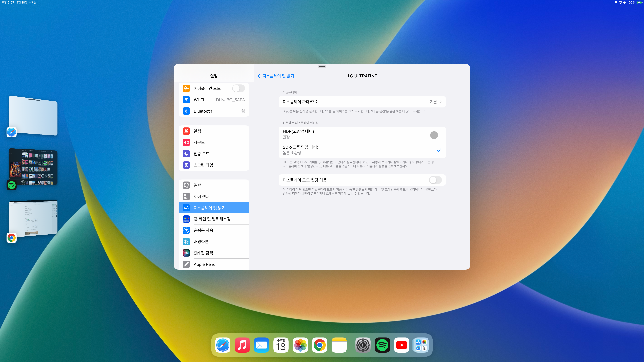Open Photos app in dock
Viewport: 644px width, 362px height.
tap(300, 345)
